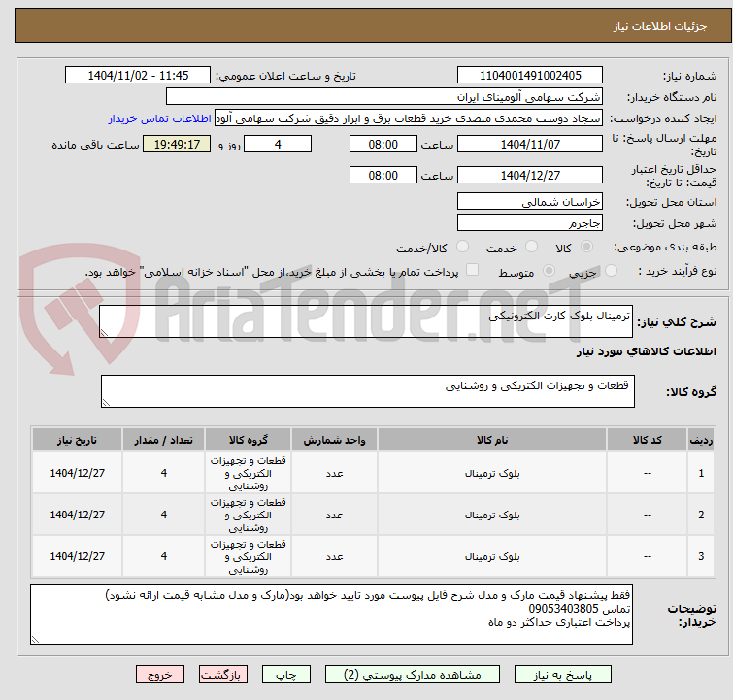Click the پاسخ به نیاز button
The width and height of the screenshot is (733, 700).
(562, 675)
